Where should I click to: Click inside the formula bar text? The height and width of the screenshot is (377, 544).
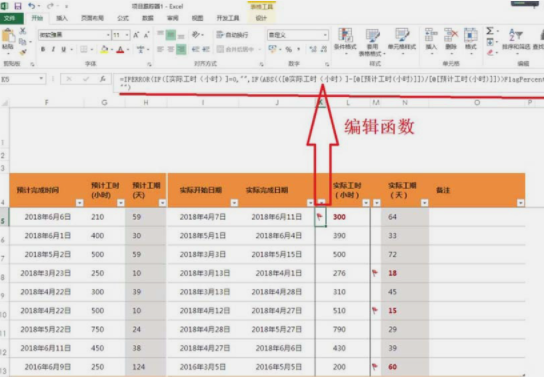coord(329,83)
